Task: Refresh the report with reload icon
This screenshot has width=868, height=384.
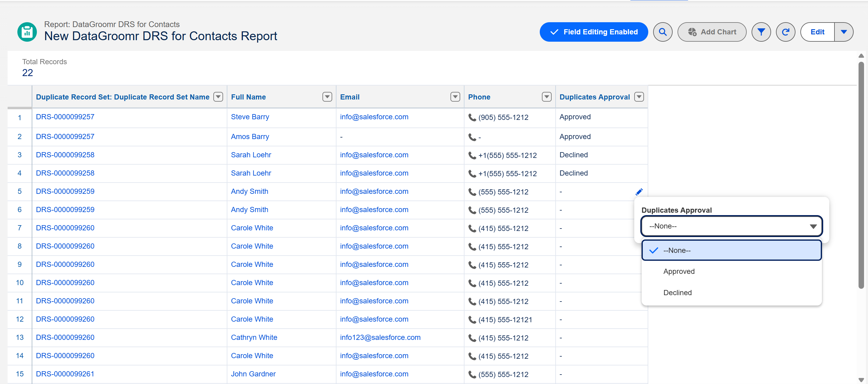Action: [785, 32]
